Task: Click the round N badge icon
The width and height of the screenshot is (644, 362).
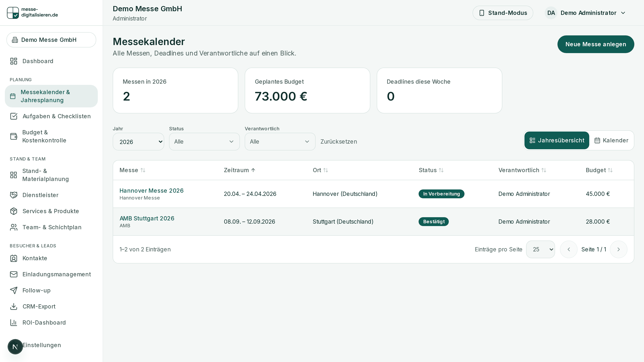Action: click(x=15, y=347)
